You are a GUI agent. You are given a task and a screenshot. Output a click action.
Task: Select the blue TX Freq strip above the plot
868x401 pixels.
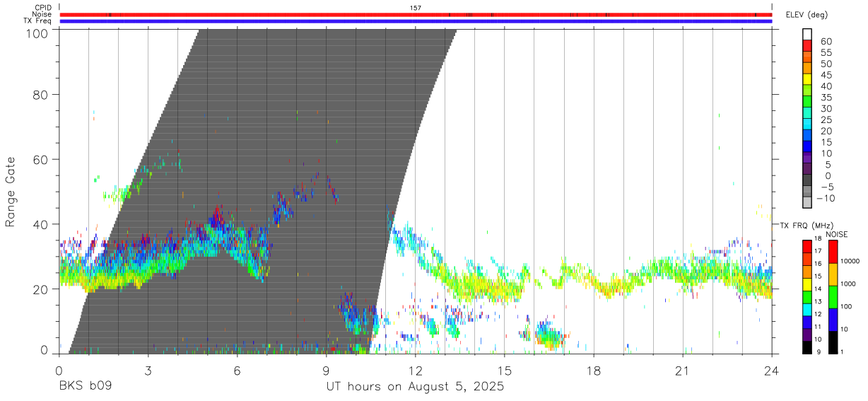coord(416,21)
